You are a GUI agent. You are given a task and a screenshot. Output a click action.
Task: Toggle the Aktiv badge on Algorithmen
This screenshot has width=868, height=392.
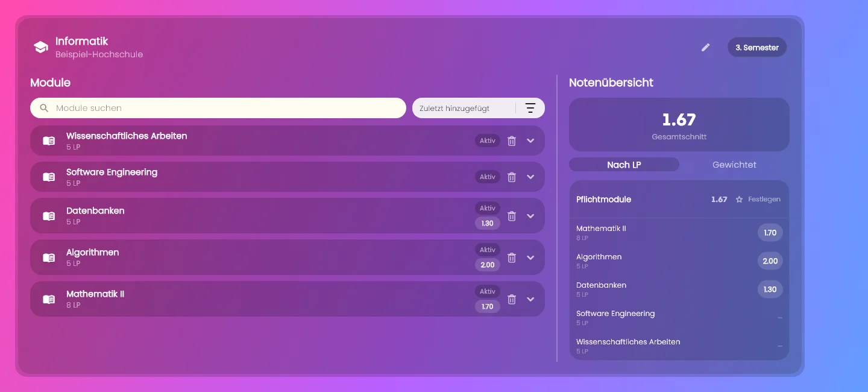488,250
